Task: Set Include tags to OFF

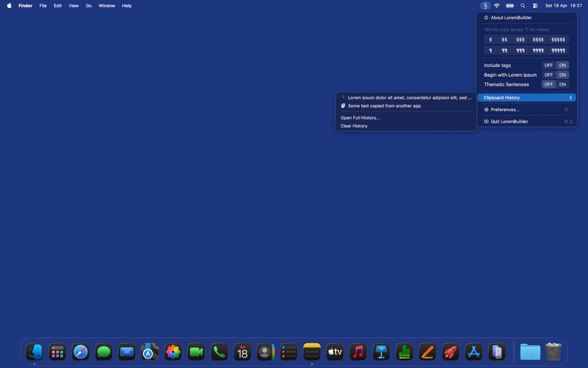Action: click(548, 65)
